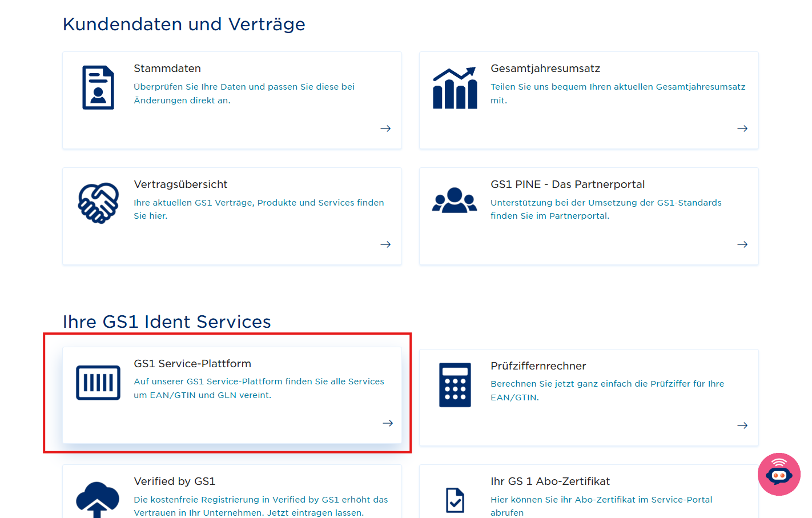Click the arrow in GS1 Service-Plattform card
Screen dimensions: 812x518
388,423
